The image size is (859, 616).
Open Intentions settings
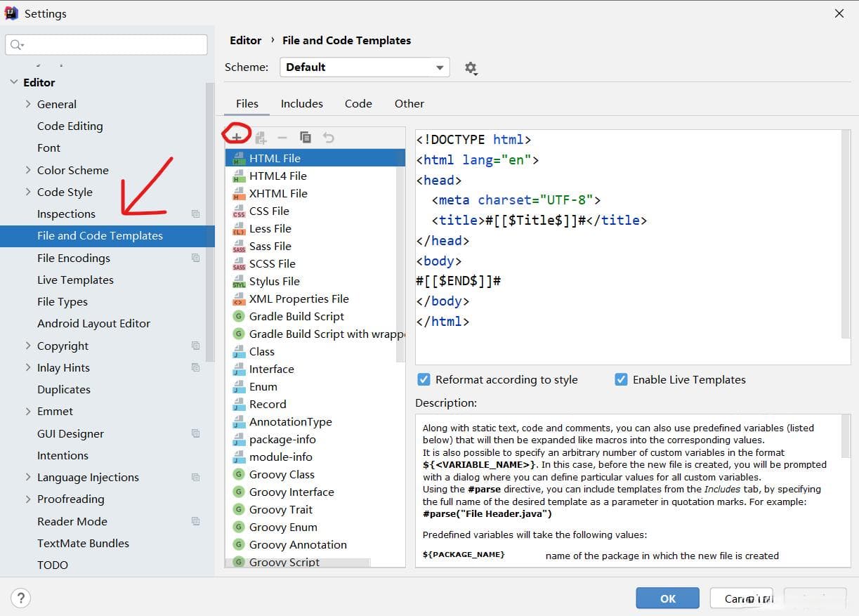pyautogui.click(x=63, y=455)
